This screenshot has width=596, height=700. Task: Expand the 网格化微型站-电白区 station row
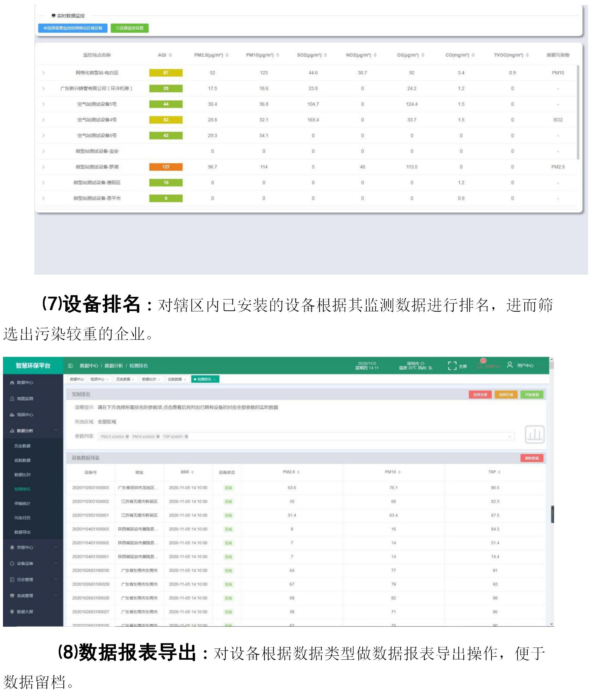coord(43,73)
